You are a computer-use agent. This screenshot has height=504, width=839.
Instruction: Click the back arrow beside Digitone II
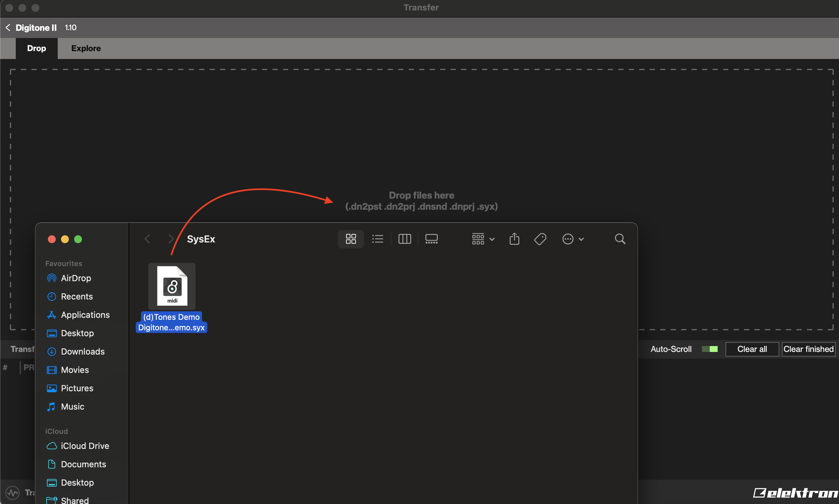(x=8, y=28)
